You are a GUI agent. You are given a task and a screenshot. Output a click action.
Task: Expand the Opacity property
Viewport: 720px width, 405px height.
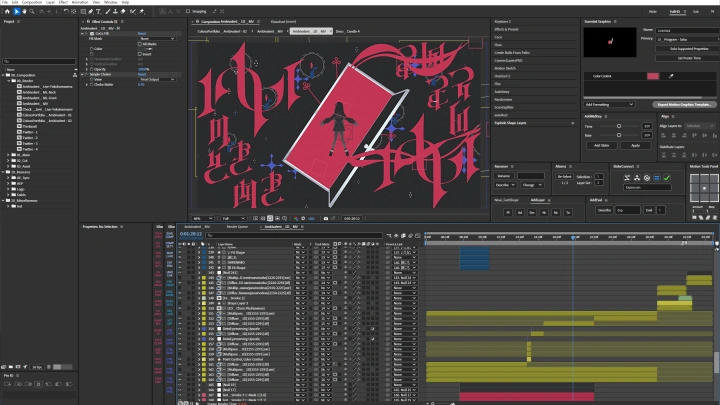pyautogui.click(x=87, y=69)
